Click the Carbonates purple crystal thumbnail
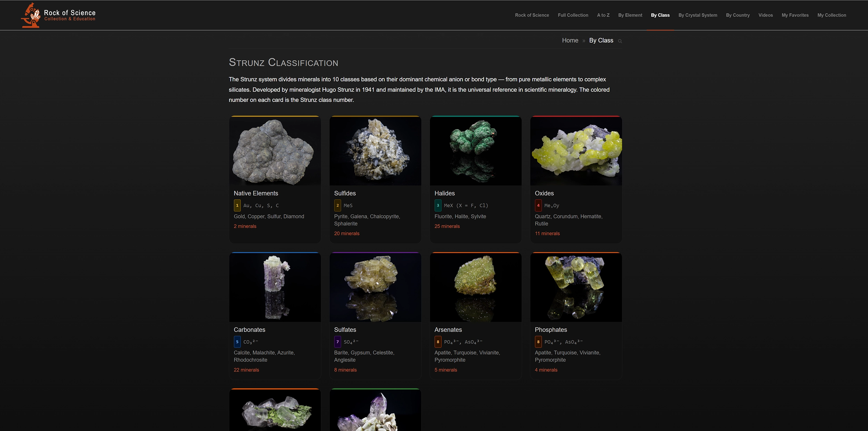Viewport: 868px width, 431px height. 275,287
